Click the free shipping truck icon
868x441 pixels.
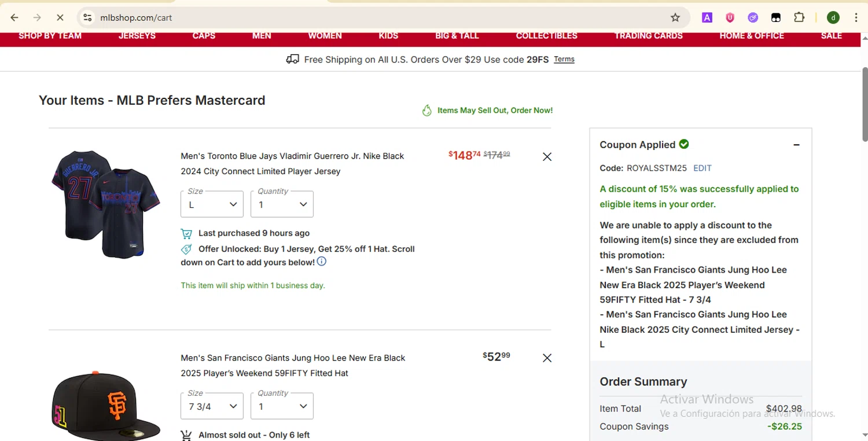tap(292, 59)
